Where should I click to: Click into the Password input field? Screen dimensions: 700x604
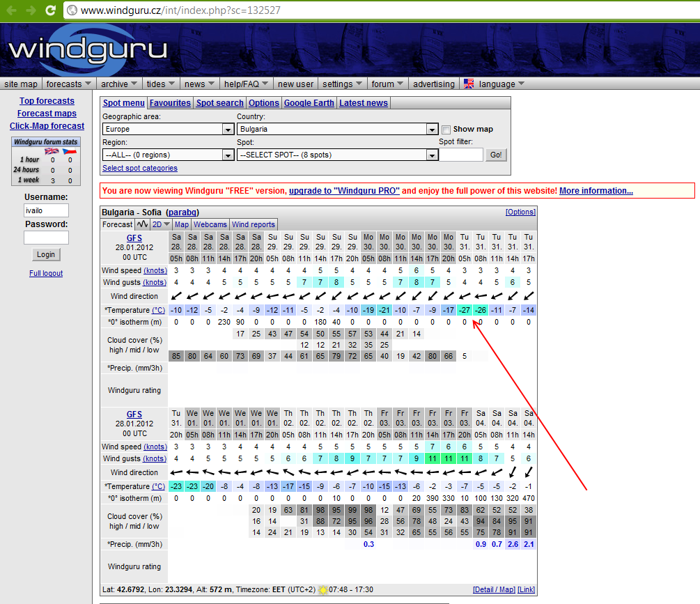(x=46, y=238)
